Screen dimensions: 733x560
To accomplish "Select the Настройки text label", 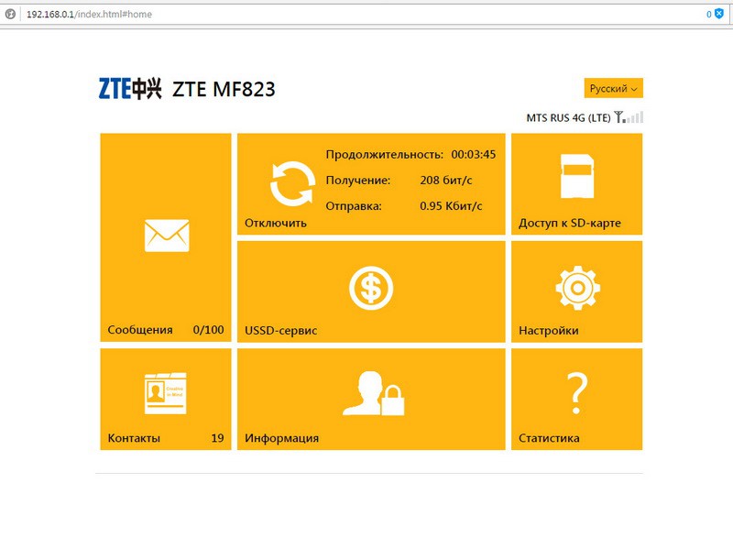I will tap(548, 330).
